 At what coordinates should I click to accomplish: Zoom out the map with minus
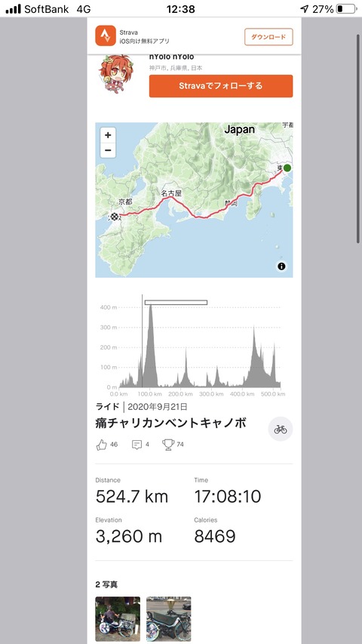tap(108, 150)
